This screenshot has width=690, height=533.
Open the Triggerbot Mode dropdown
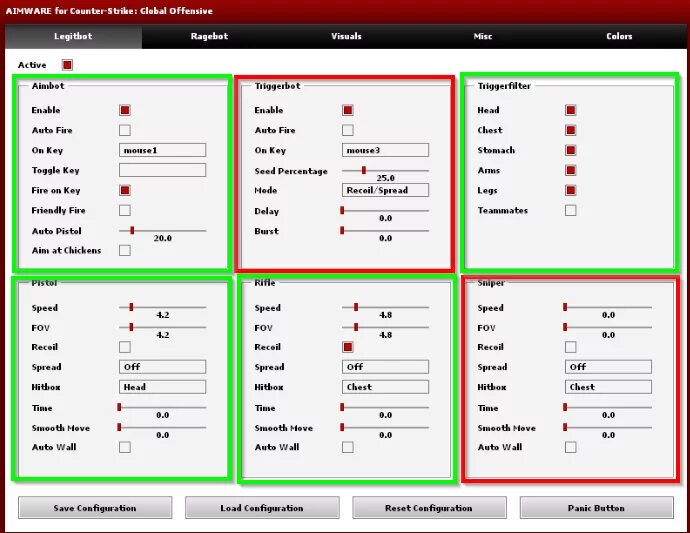click(x=385, y=190)
